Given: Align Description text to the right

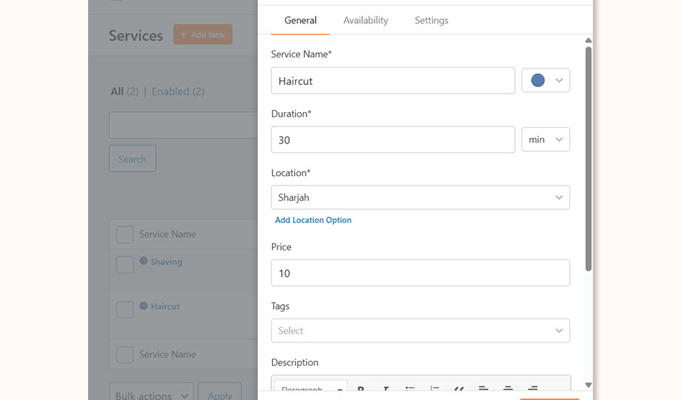Looking at the screenshot, I should [533, 388].
